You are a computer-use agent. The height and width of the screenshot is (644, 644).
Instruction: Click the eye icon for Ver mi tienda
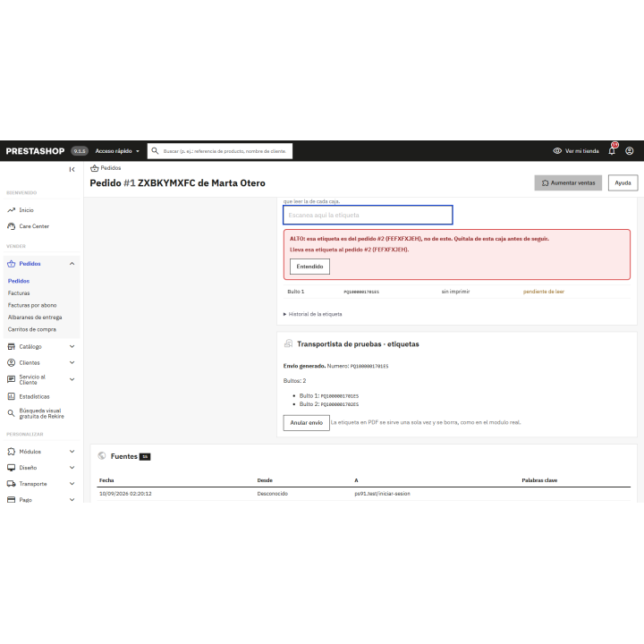557,151
